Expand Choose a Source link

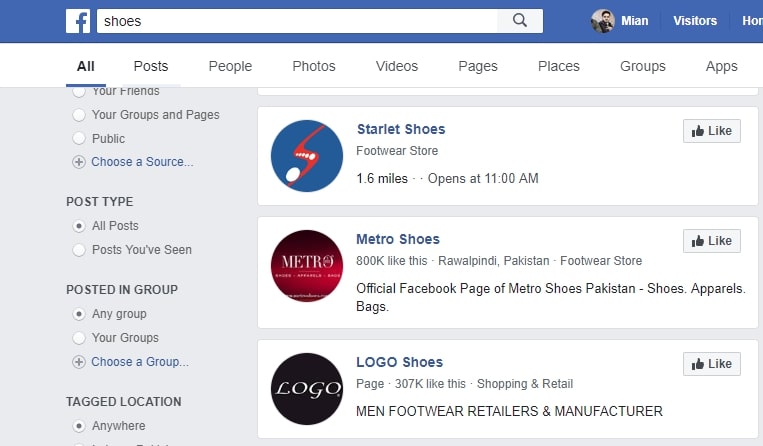pyautogui.click(x=142, y=162)
